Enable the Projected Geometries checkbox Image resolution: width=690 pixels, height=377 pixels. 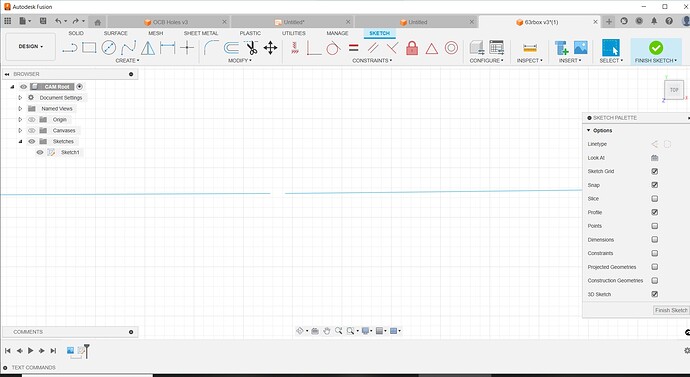point(655,267)
